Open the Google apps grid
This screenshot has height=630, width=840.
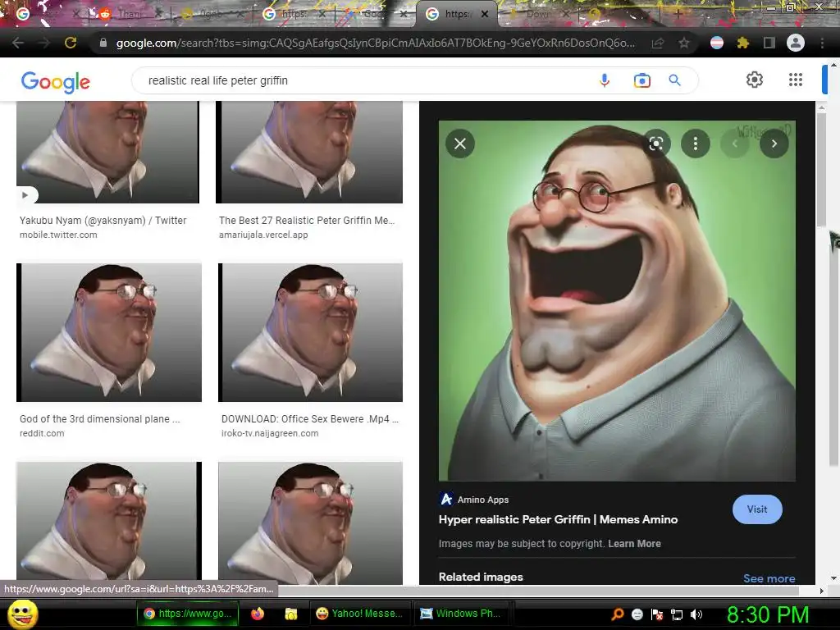pos(796,80)
